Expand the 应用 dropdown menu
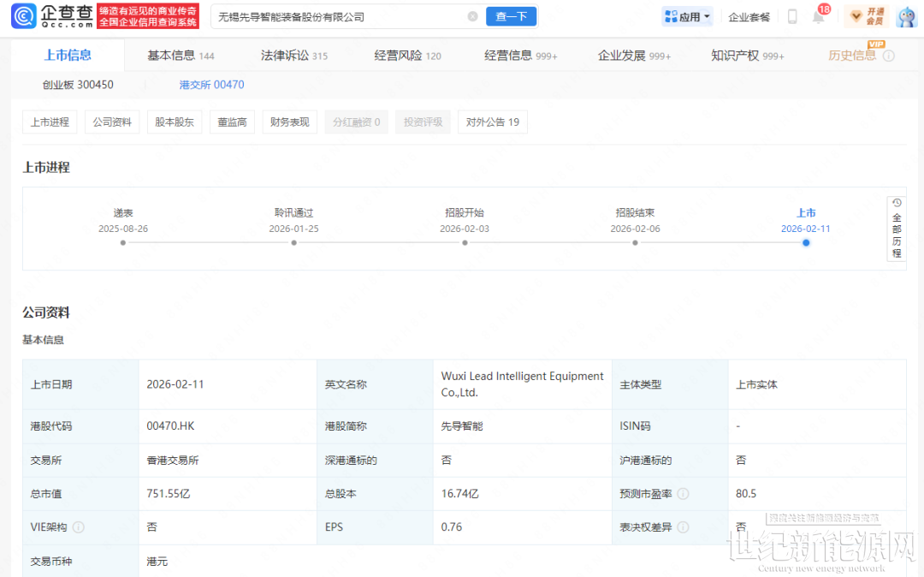This screenshot has width=924, height=577. 687,17
